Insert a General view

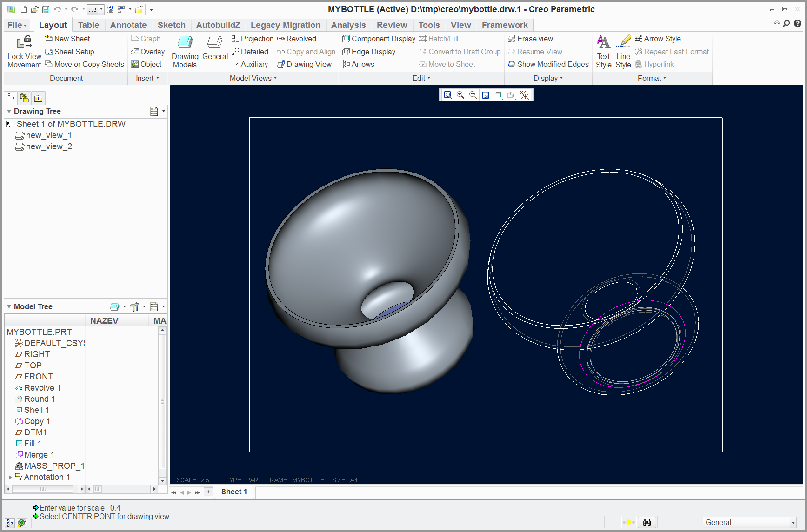(x=215, y=49)
